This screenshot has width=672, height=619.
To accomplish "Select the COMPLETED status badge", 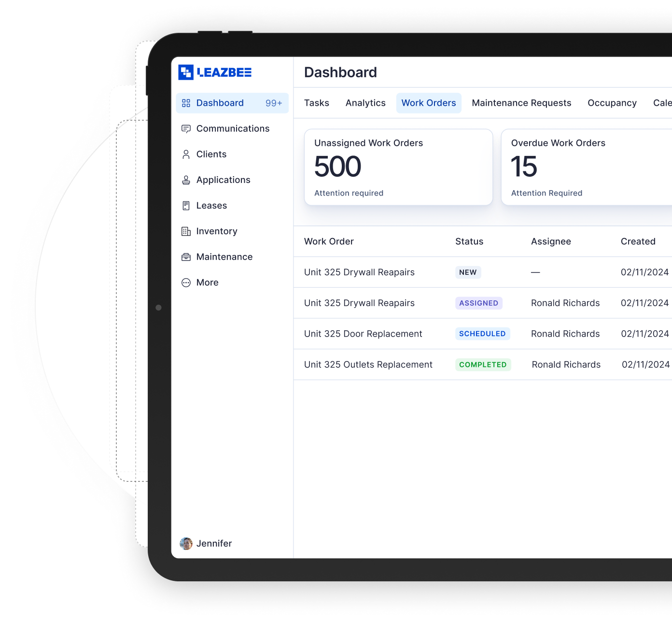I will pyautogui.click(x=483, y=365).
